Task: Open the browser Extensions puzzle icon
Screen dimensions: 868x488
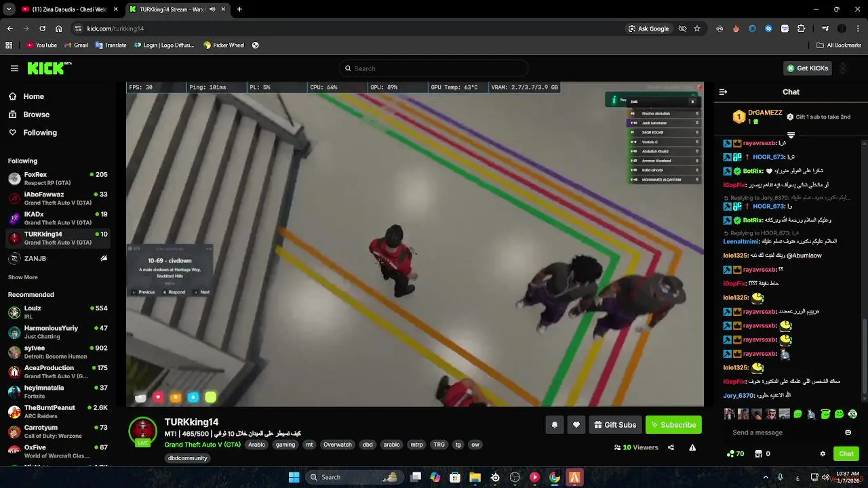Action: (x=801, y=28)
